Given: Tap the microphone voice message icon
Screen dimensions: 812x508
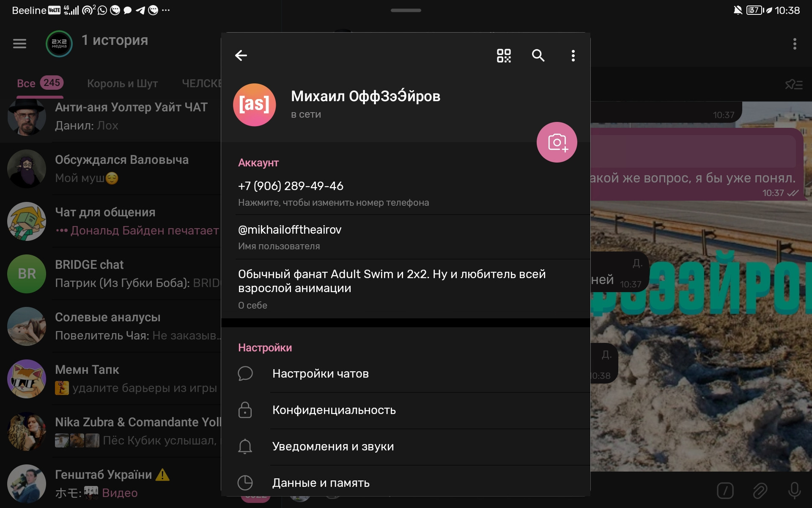Looking at the screenshot, I should (x=794, y=490).
